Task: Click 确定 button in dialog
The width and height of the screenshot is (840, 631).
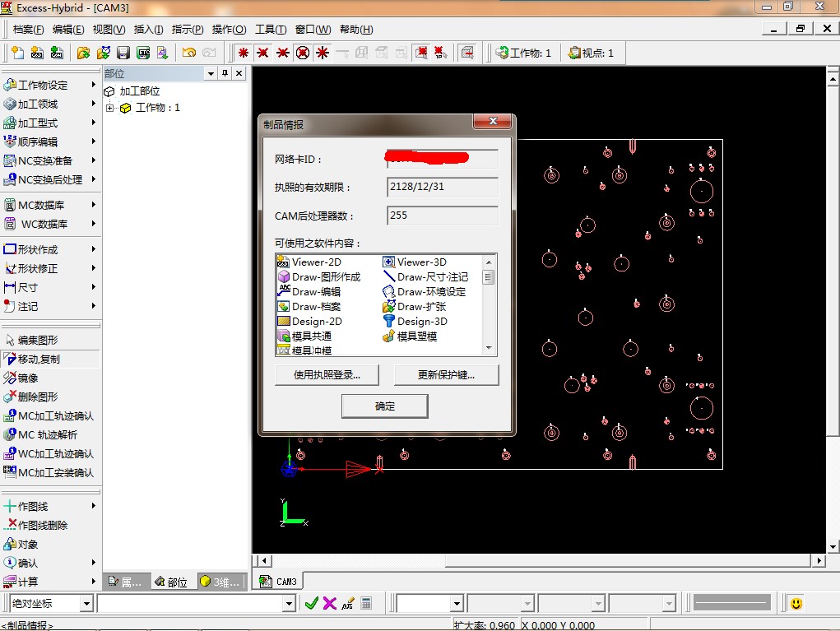Action: click(385, 406)
